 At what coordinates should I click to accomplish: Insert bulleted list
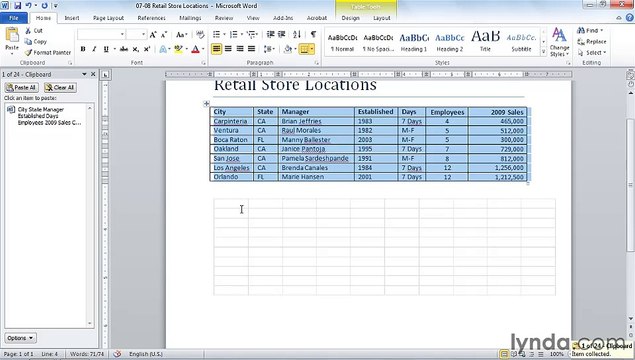[x=217, y=34]
